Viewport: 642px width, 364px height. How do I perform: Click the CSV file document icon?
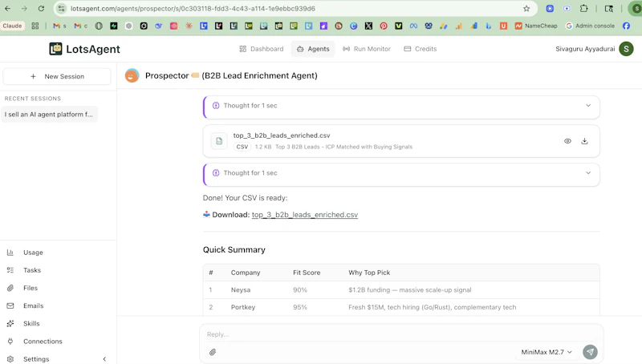coord(219,141)
